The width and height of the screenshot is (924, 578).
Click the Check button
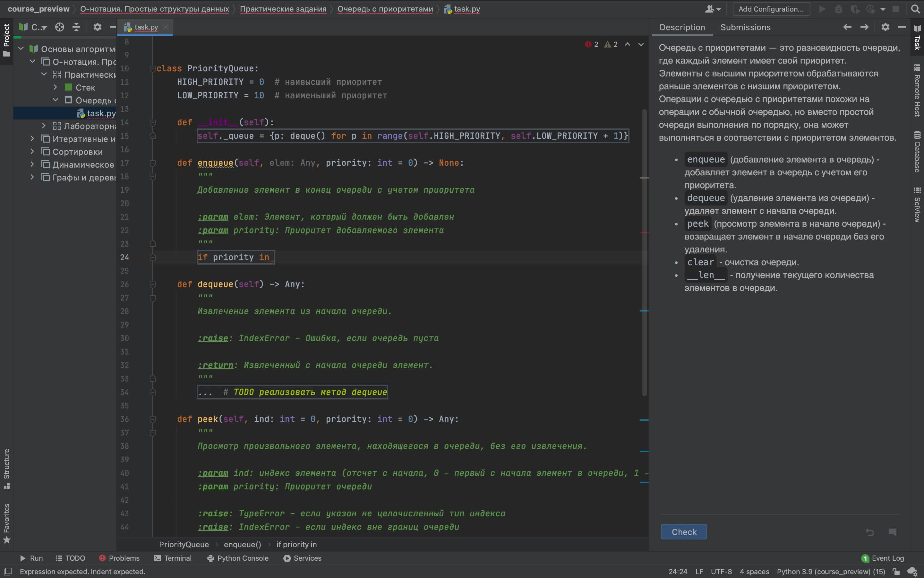(x=683, y=532)
